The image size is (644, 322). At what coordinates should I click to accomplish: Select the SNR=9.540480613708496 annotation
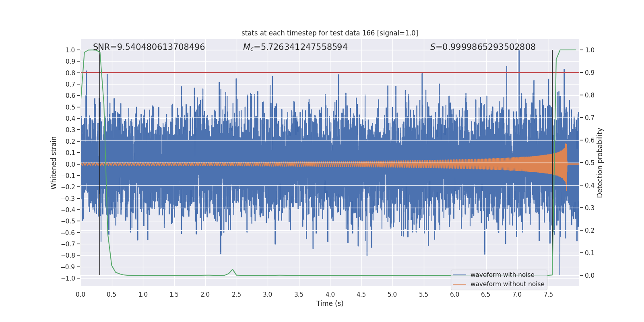149,47
